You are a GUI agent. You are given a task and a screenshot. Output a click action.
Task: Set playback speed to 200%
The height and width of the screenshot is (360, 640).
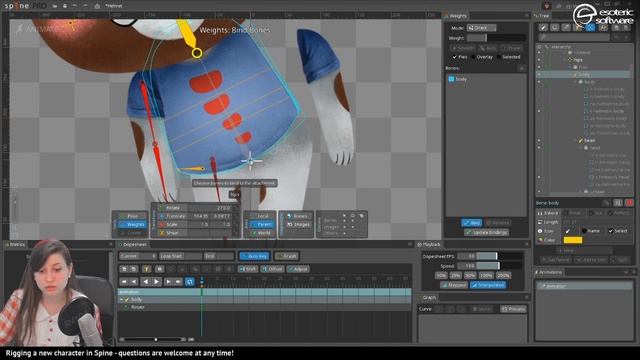[x=503, y=276]
